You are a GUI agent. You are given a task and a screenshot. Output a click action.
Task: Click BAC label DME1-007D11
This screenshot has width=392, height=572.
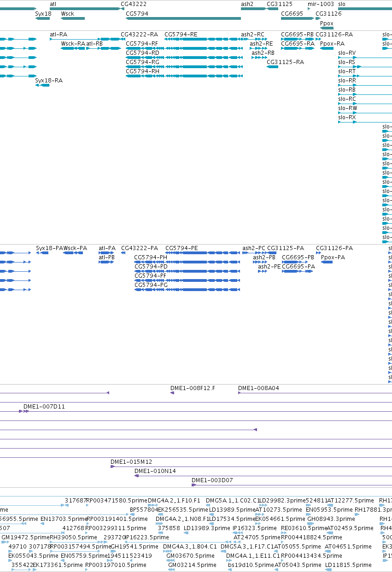44,407
